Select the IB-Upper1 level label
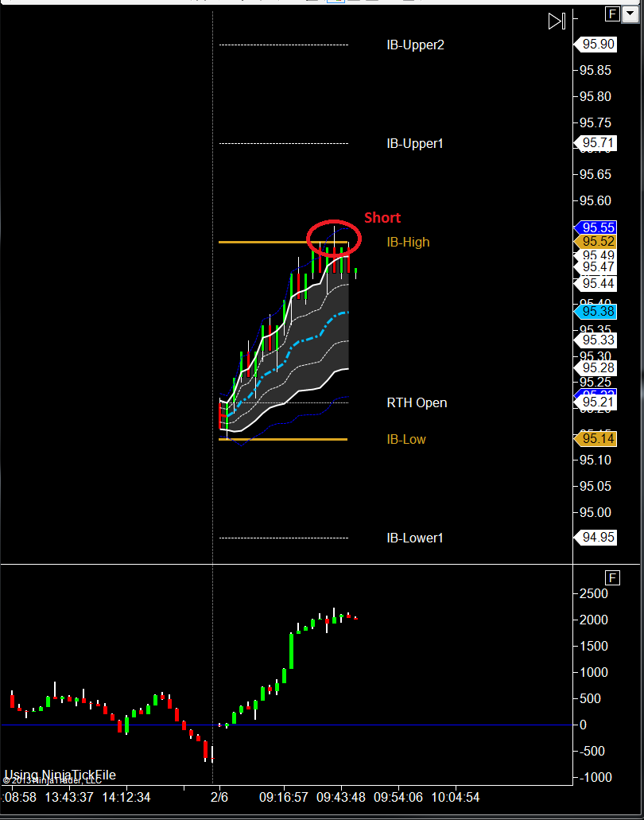Screen dimensions: 644x820 pyautogui.click(x=414, y=143)
